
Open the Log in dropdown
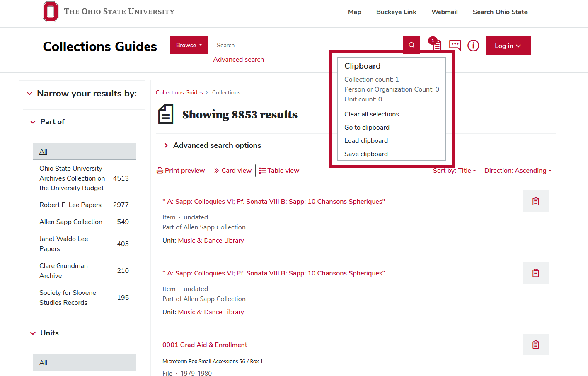(508, 46)
